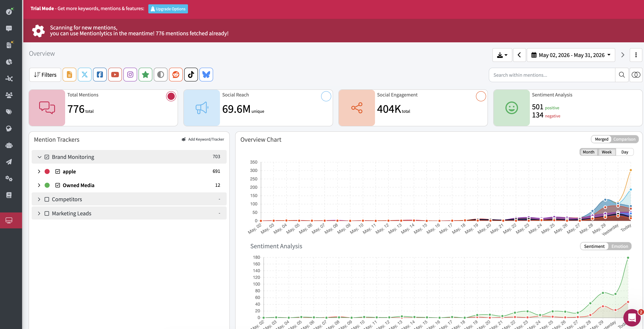Open the brain head insights sidebar icon
644x329 pixels.
tap(9, 129)
